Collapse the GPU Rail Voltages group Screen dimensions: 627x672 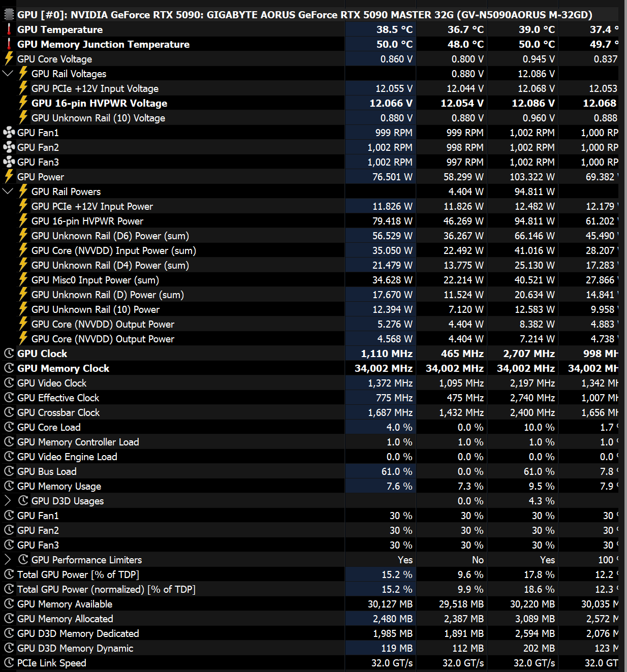click(x=8, y=74)
